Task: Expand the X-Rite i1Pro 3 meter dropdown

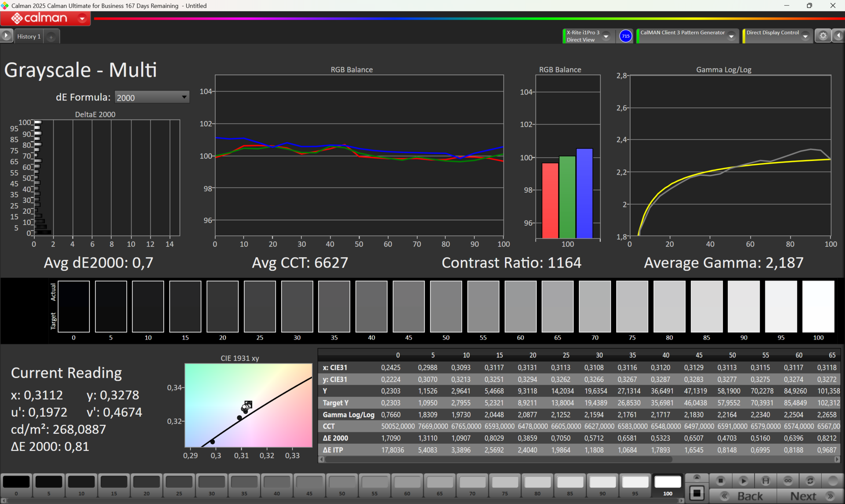Action: pos(606,36)
